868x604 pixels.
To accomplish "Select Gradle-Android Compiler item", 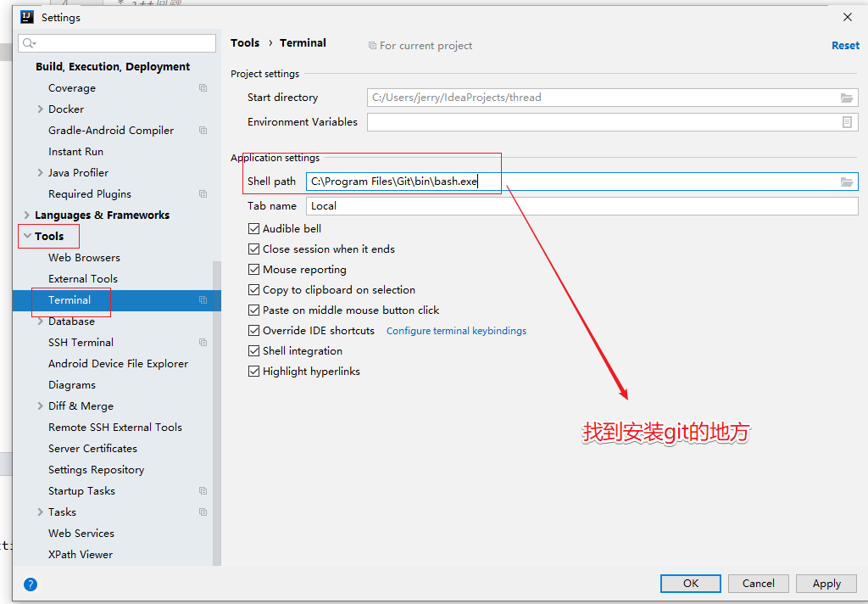I will click(x=111, y=131).
